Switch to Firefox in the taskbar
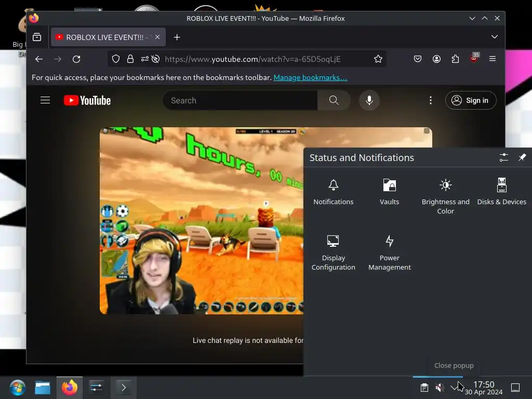The image size is (532, 399). coord(69,388)
